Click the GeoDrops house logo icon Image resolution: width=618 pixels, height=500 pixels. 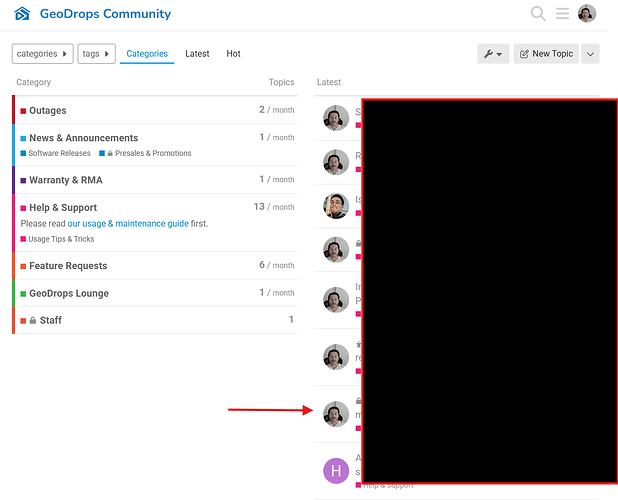[22, 14]
